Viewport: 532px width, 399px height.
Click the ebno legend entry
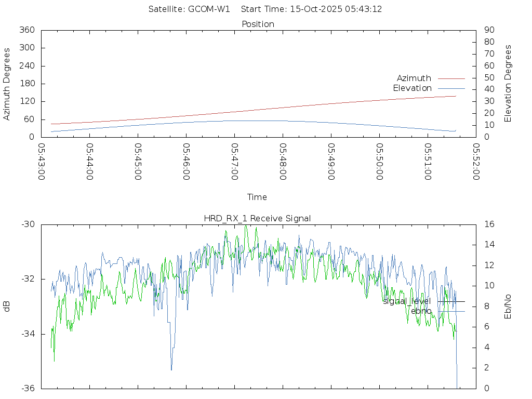(x=421, y=311)
